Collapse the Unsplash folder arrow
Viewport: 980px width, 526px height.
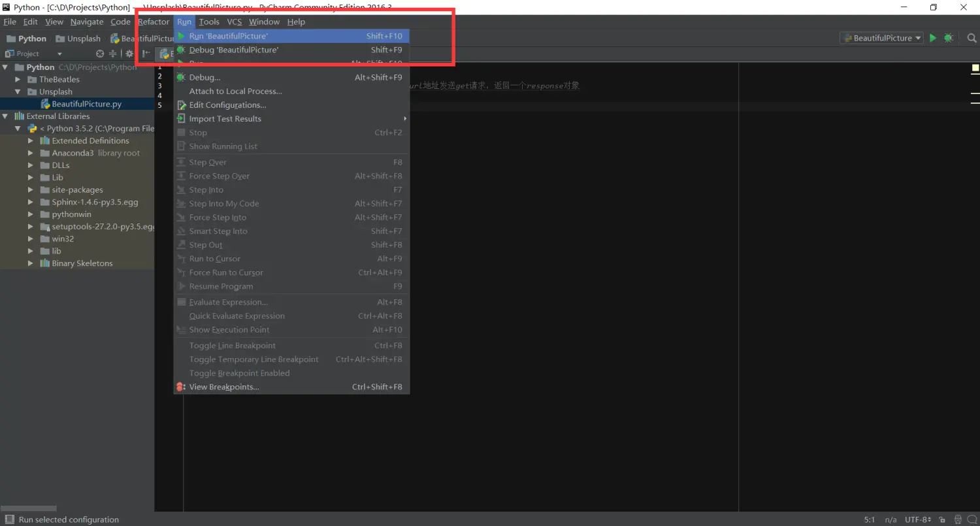tap(18, 92)
